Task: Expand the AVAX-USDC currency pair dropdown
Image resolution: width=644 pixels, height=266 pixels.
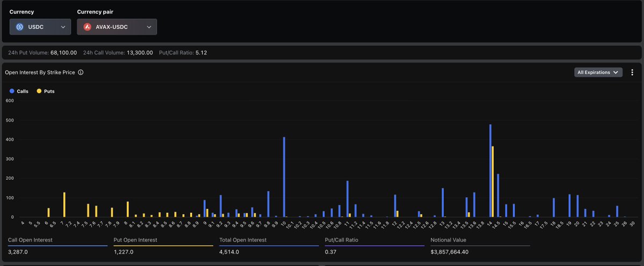Action: [117, 27]
